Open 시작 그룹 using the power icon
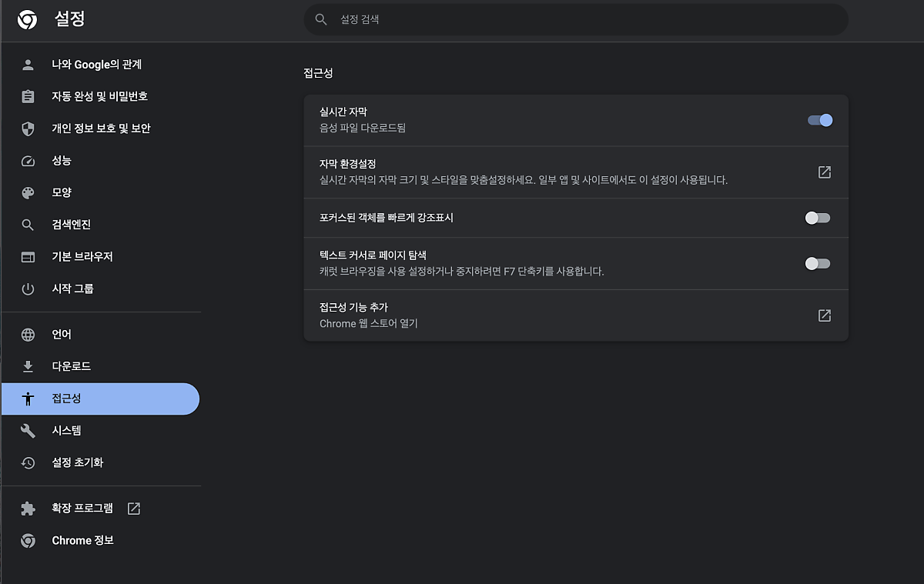 click(28, 289)
